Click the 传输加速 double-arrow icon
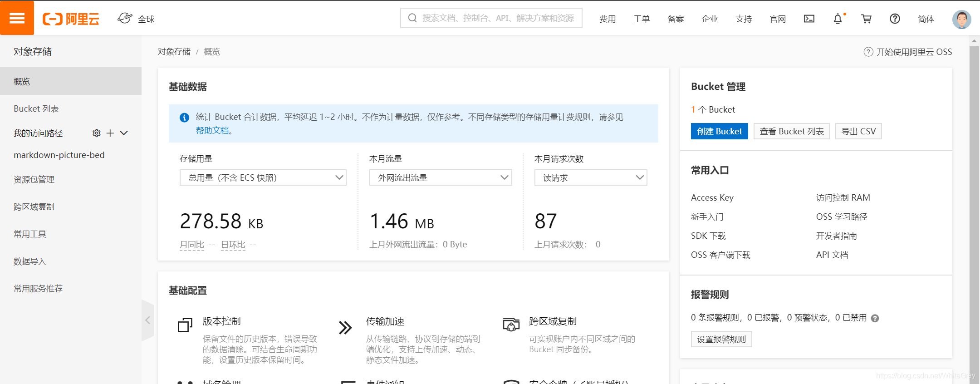The height and width of the screenshot is (384, 980). (346, 327)
